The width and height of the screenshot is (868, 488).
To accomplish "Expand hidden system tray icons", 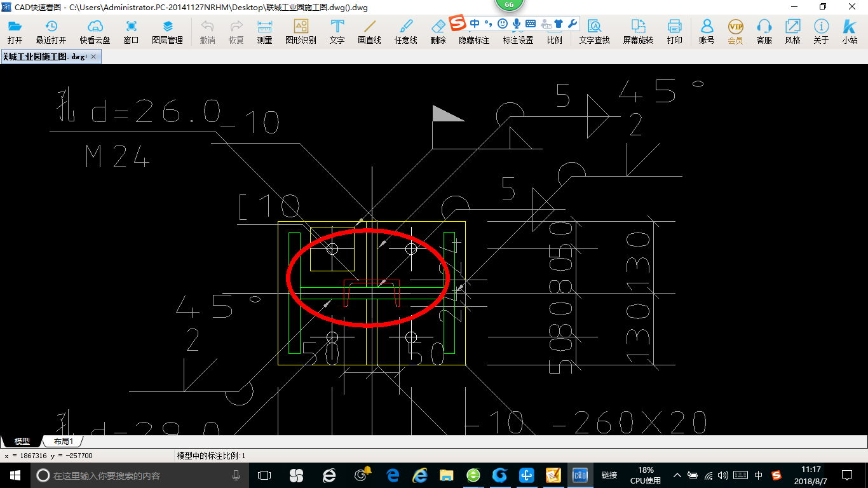I will pos(677,475).
